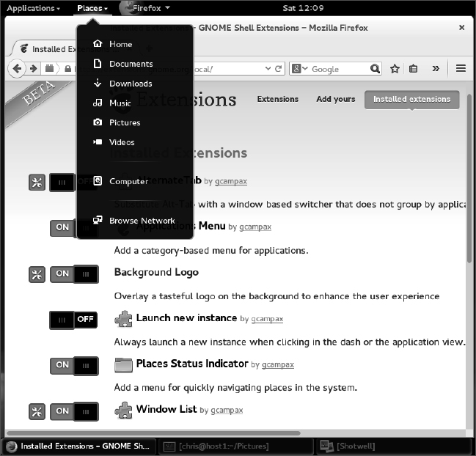Go back with the Firefox back arrow
The width and height of the screenshot is (476, 456).
pyautogui.click(x=18, y=69)
